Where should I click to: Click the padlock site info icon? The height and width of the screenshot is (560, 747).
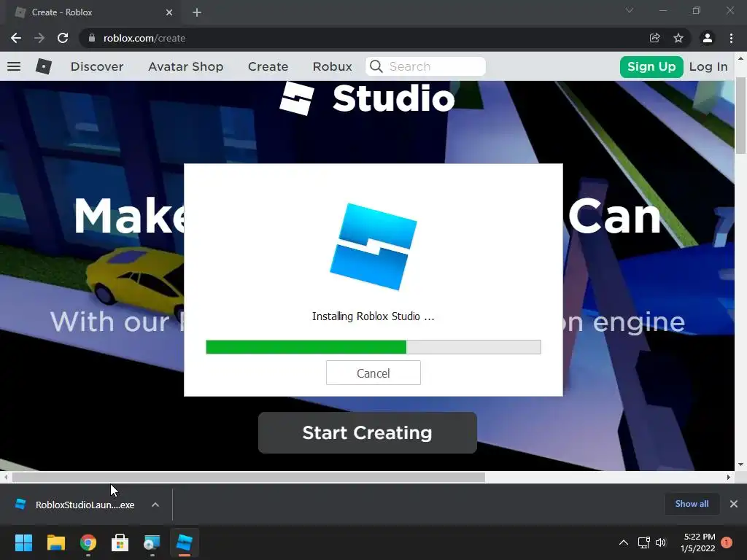(x=92, y=38)
